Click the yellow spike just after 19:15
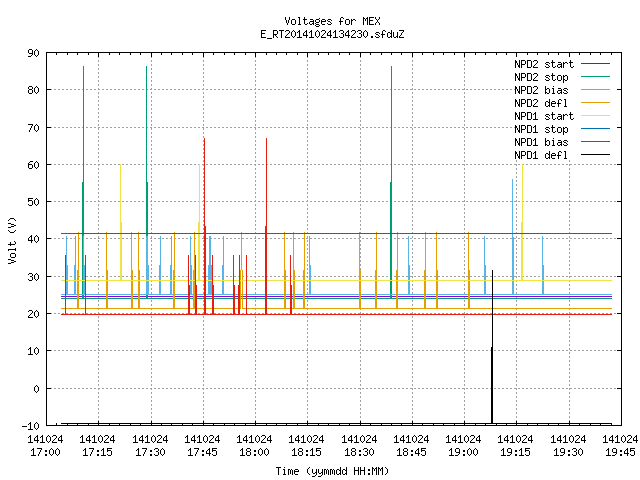The image size is (640, 480). click(522, 222)
